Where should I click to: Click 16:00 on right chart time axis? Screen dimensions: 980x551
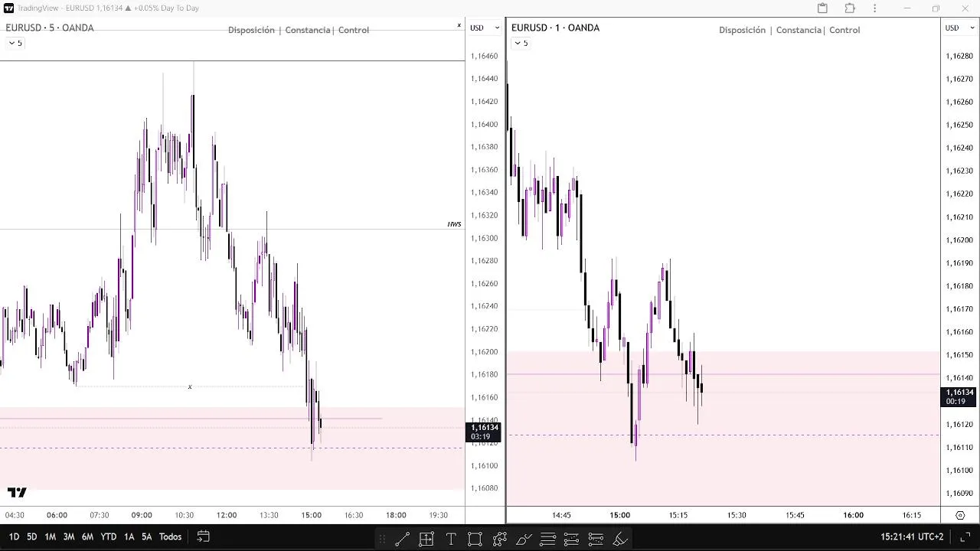pos(854,515)
